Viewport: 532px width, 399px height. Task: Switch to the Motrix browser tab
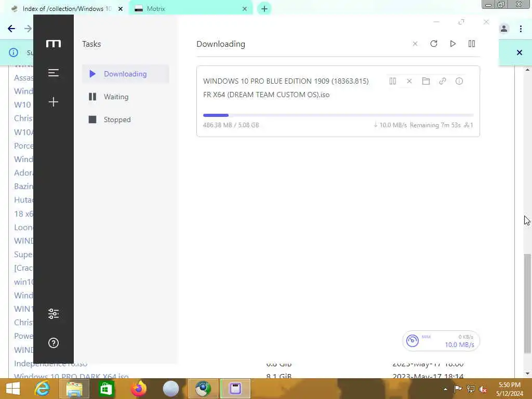(x=190, y=9)
